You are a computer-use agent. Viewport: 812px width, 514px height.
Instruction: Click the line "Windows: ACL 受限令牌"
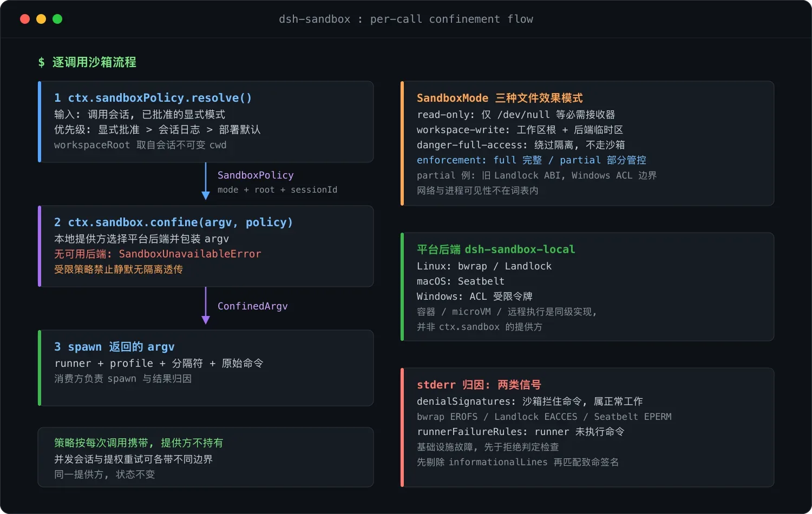pyautogui.click(x=475, y=296)
